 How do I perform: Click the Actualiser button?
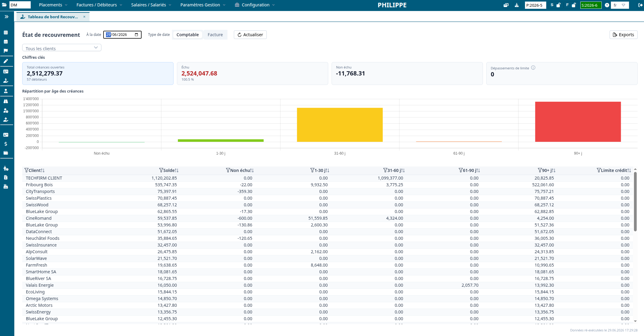point(250,35)
